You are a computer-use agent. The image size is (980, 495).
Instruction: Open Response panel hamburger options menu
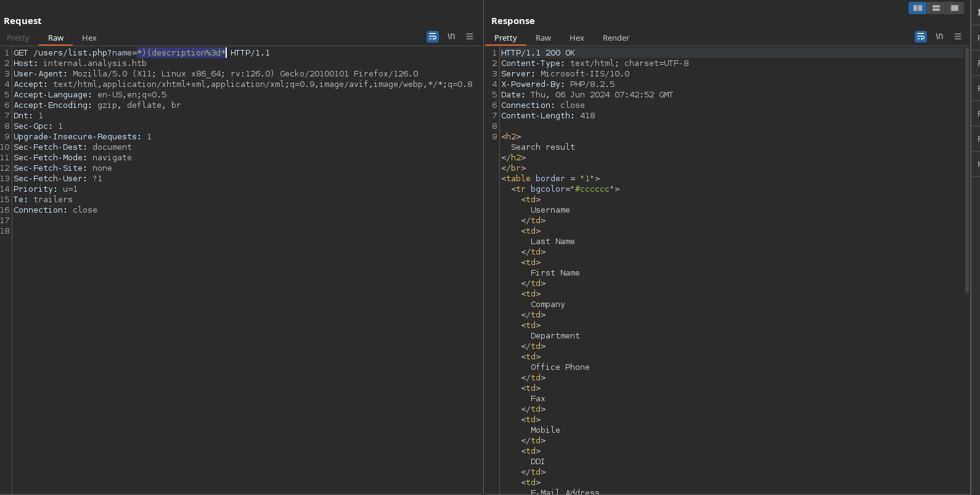pyautogui.click(x=958, y=37)
